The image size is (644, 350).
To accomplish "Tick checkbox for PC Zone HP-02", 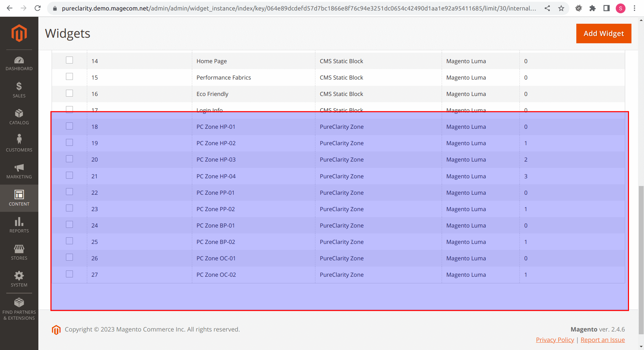I will pos(69,142).
